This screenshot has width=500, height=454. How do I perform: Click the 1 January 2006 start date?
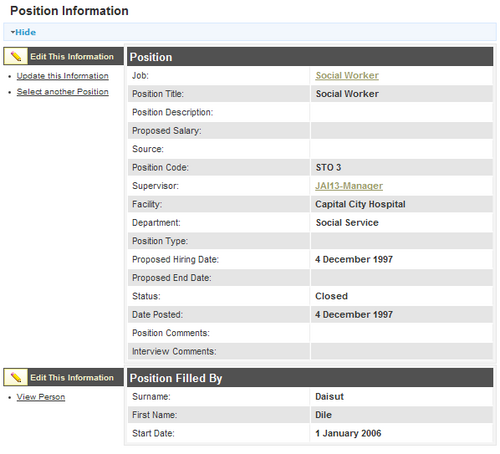[x=348, y=433]
